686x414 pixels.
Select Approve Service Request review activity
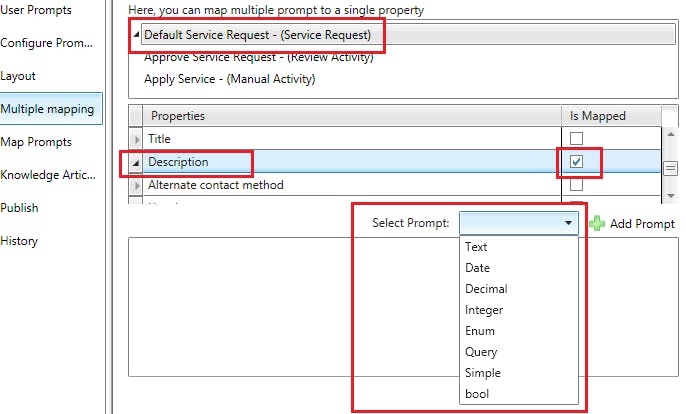tap(258, 57)
